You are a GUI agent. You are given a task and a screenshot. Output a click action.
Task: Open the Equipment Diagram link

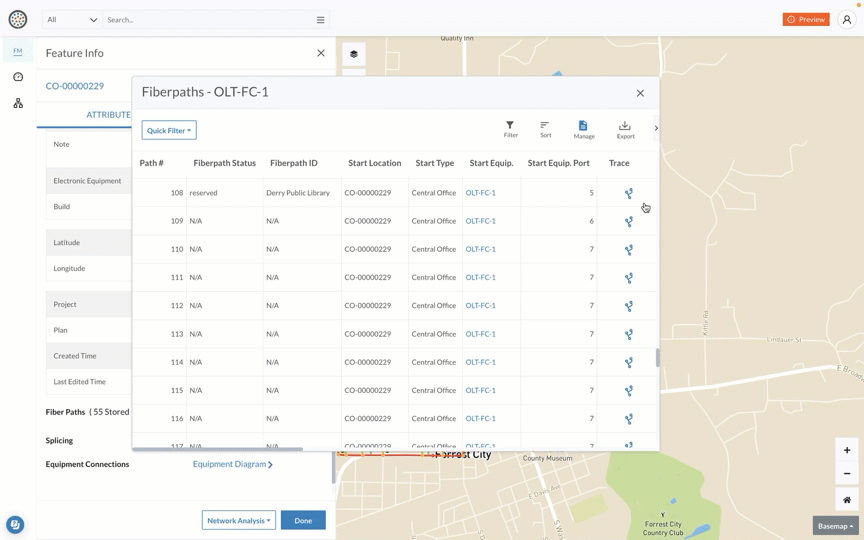(233, 464)
